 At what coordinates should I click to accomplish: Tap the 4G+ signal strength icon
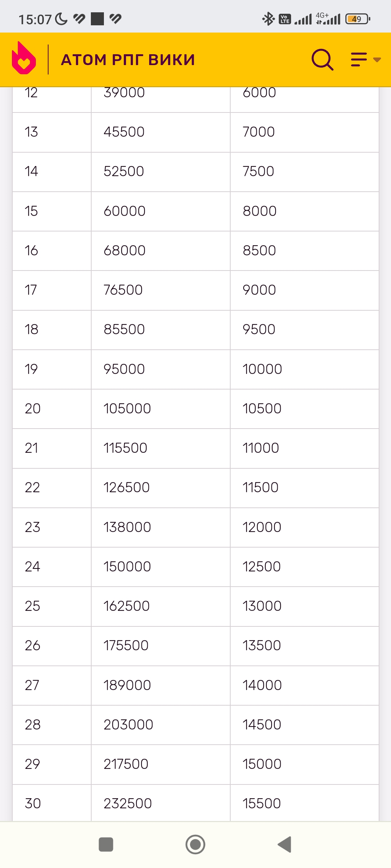(328, 19)
